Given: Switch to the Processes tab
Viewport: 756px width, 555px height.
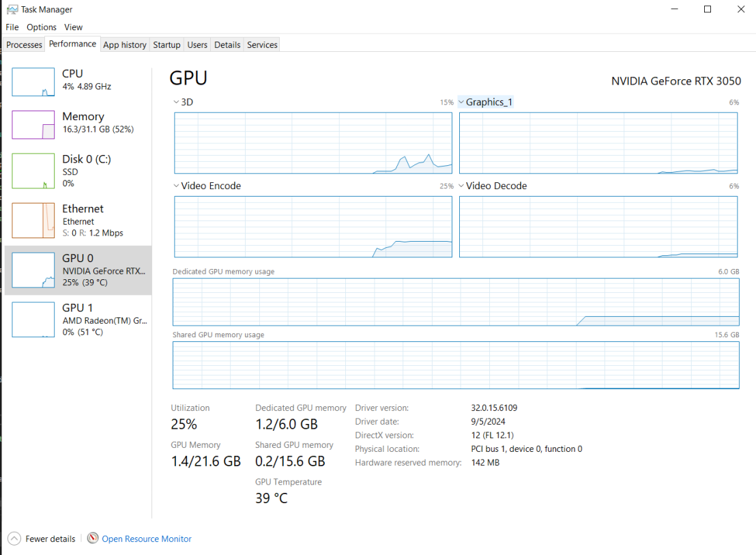Looking at the screenshot, I should pyautogui.click(x=25, y=45).
